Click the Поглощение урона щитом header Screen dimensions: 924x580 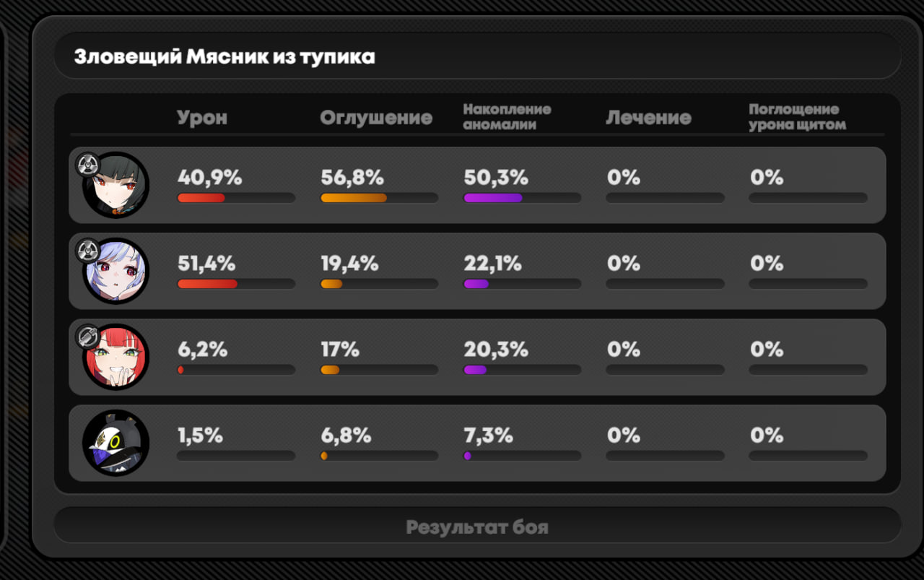point(797,116)
